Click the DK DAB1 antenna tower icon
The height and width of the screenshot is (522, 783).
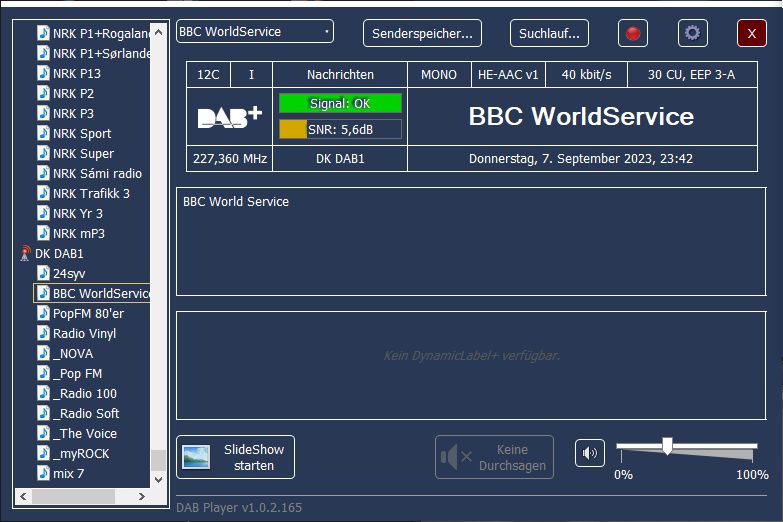coord(24,253)
